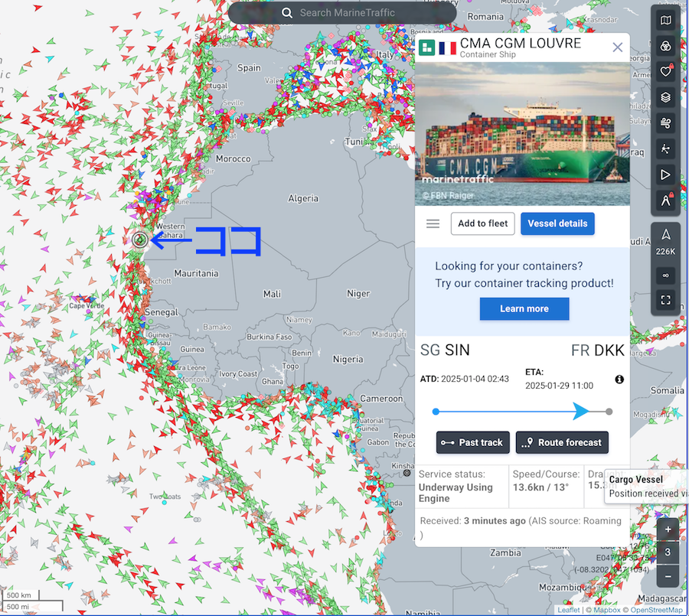Click the Mali map label
Viewport: 689px width, 616px height.
pos(272,294)
